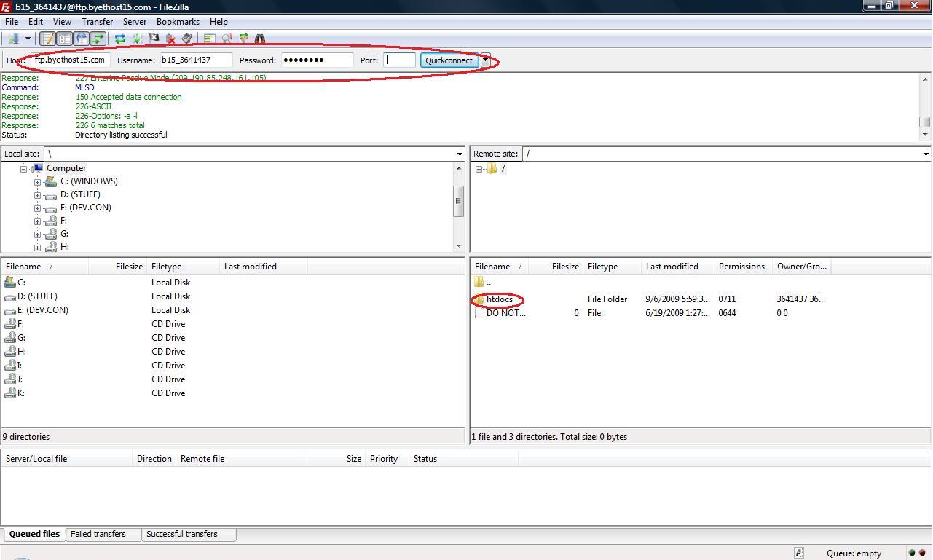Toggle the remote directory tree display

pyautogui.click(x=81, y=39)
